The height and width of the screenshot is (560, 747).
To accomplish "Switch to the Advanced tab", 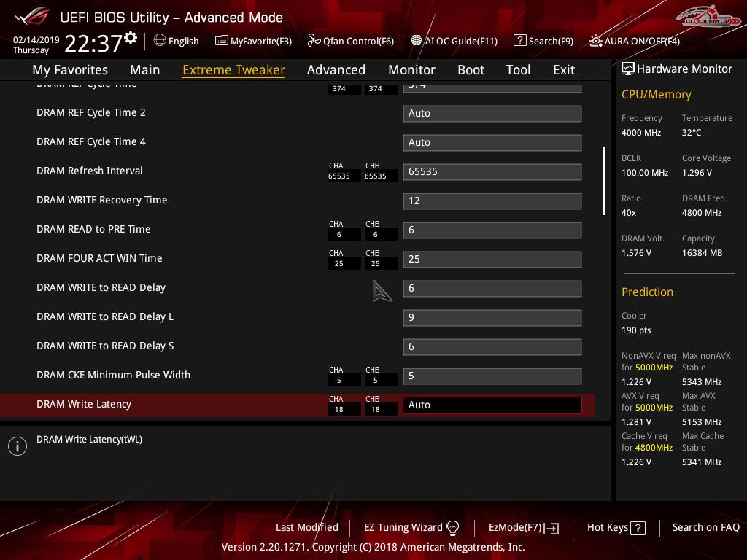I will pyautogui.click(x=336, y=70).
